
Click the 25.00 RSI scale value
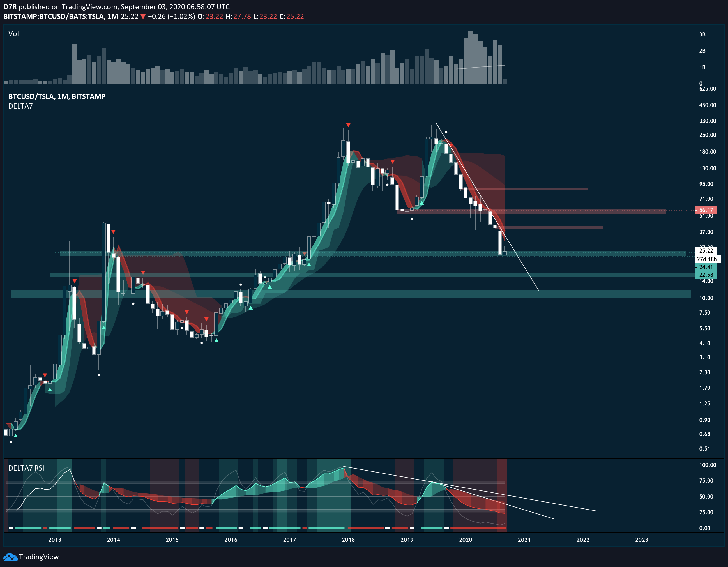(706, 512)
